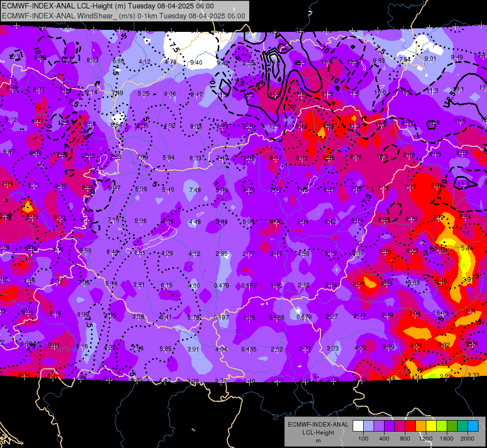Click the legend title ECMWF-INDEX-ANAL

pos(318,425)
